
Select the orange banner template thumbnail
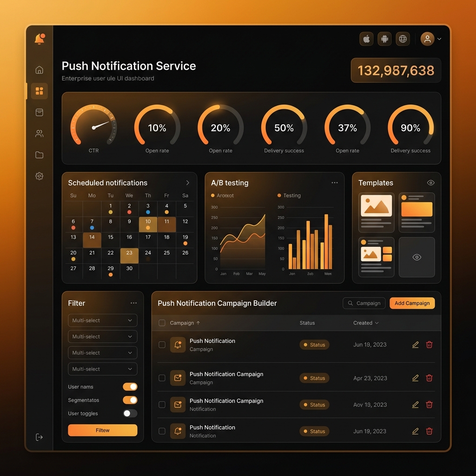tap(417, 212)
